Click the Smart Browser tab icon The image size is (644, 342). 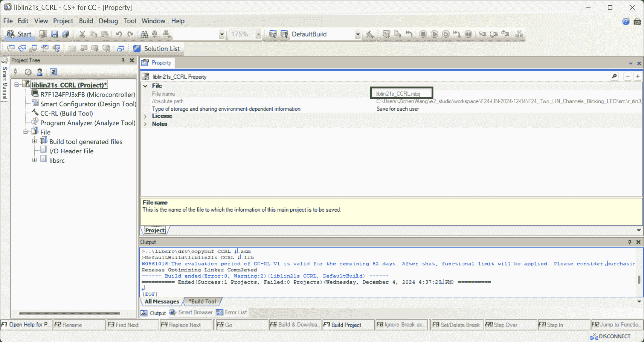[x=173, y=313]
